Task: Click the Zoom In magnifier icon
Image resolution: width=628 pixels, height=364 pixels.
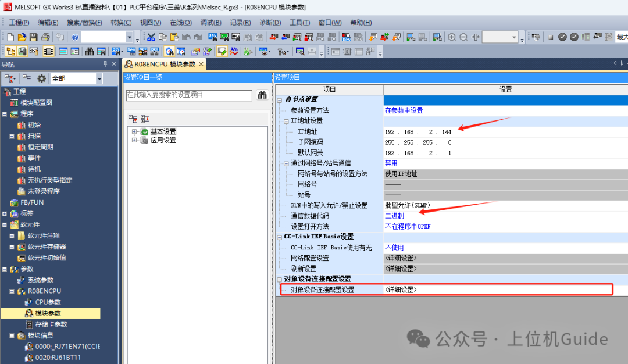Action: [452, 37]
